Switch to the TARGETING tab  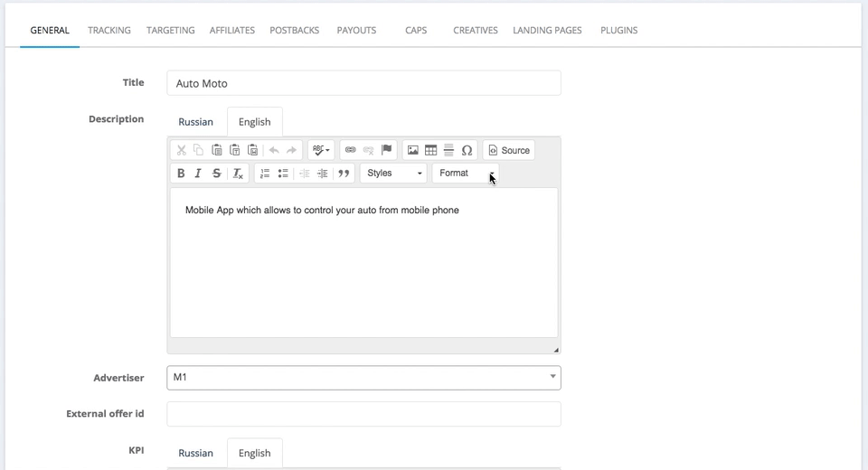pyautogui.click(x=171, y=31)
